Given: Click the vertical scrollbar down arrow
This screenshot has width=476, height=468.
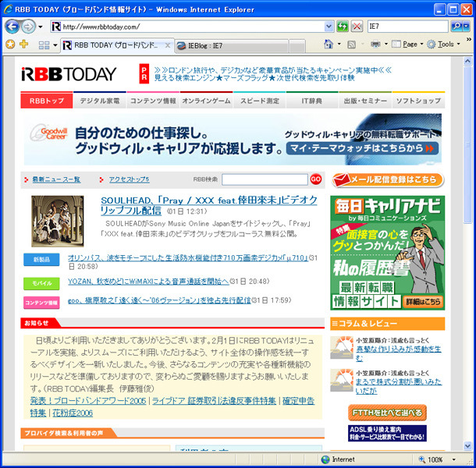Looking at the screenshot, I should 467,445.
